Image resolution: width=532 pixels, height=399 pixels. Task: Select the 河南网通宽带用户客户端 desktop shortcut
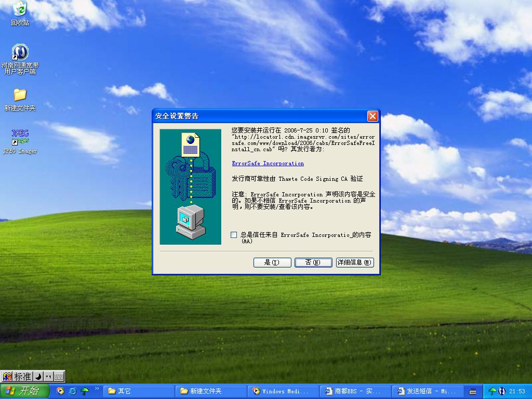20,59
